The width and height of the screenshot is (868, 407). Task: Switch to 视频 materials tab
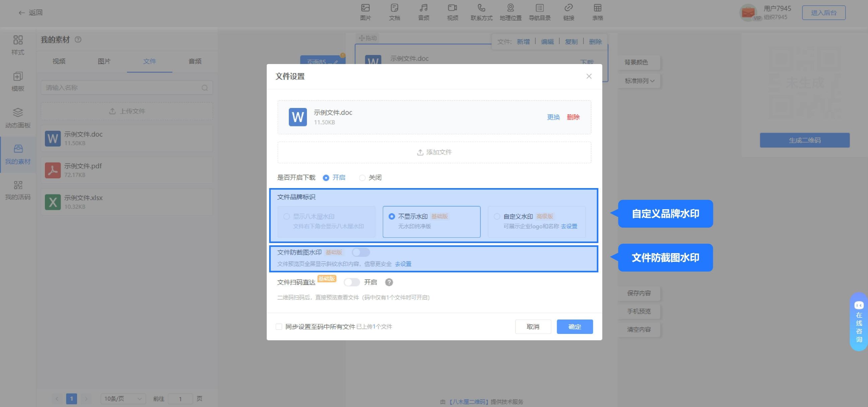tap(59, 61)
